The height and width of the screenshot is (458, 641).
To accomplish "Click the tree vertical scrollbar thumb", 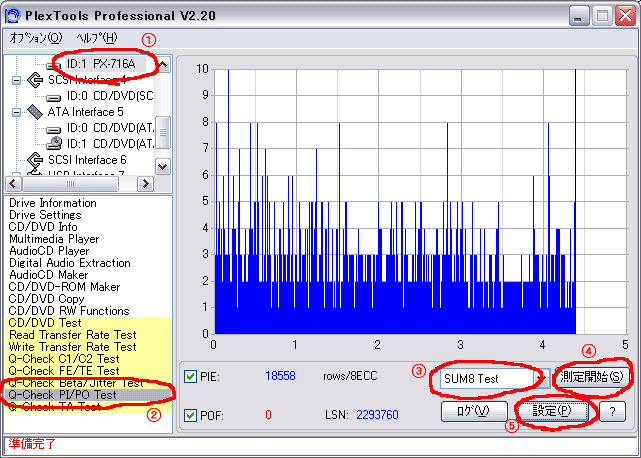I will click(163, 132).
